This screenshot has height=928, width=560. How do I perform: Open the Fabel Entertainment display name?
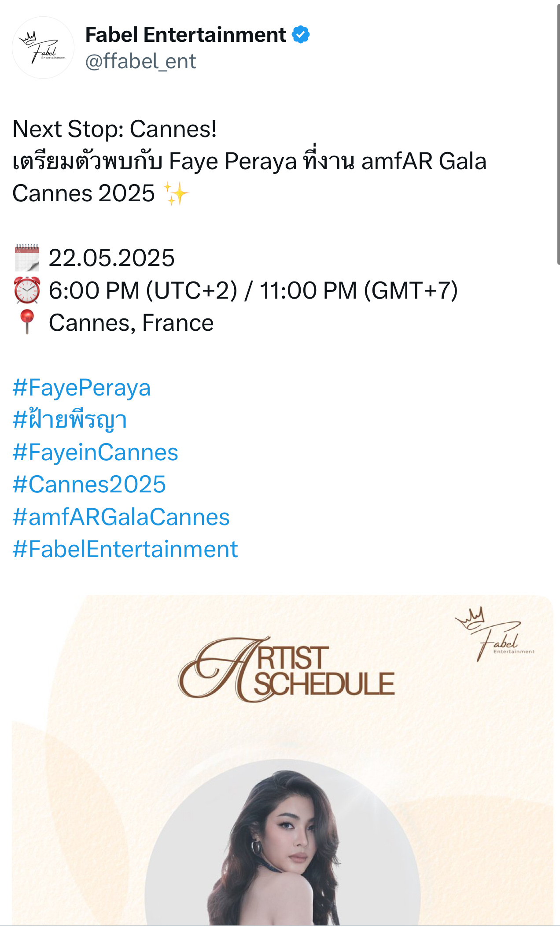tap(185, 35)
